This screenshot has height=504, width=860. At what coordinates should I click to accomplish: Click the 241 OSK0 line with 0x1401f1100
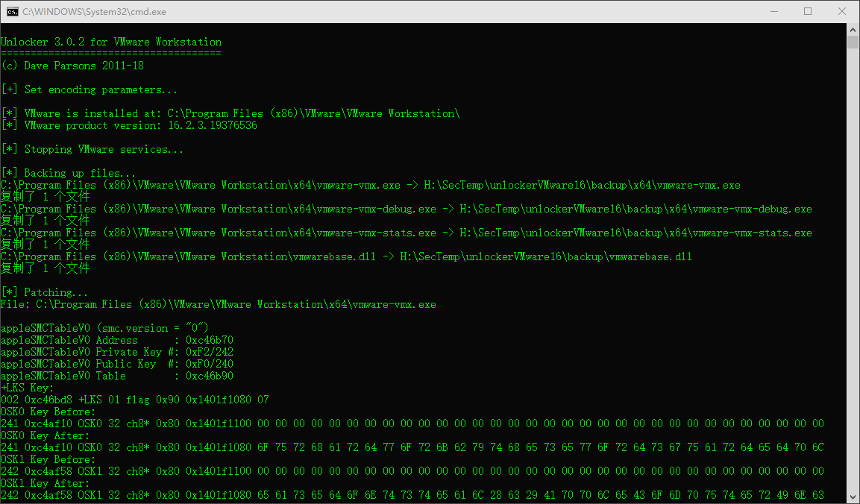point(412,424)
